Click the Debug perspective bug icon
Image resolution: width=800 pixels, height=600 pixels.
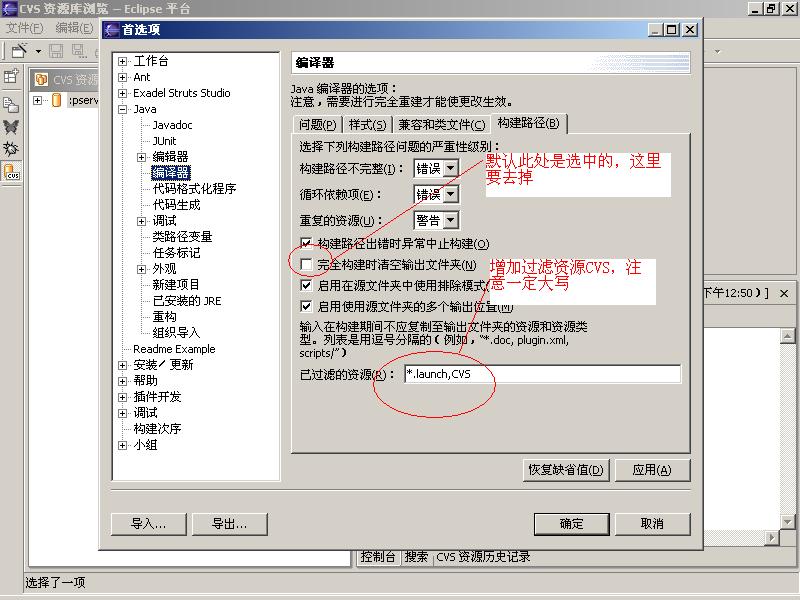click(x=11, y=148)
